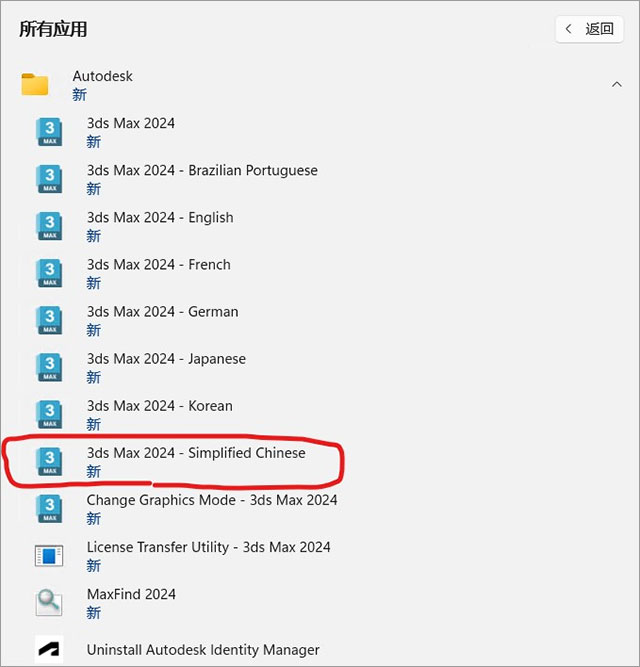Screen dimensions: 640x667
Task: Click the Change Graphics Mode icon
Action: (x=50, y=509)
